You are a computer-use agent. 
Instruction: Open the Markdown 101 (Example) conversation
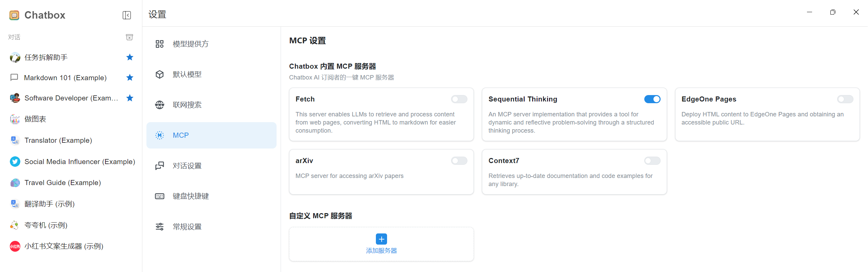tap(71, 78)
